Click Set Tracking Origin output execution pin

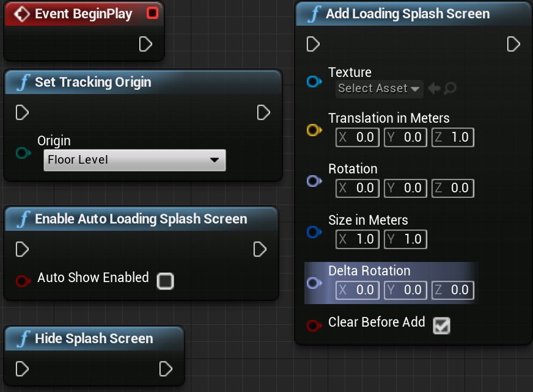(263, 112)
